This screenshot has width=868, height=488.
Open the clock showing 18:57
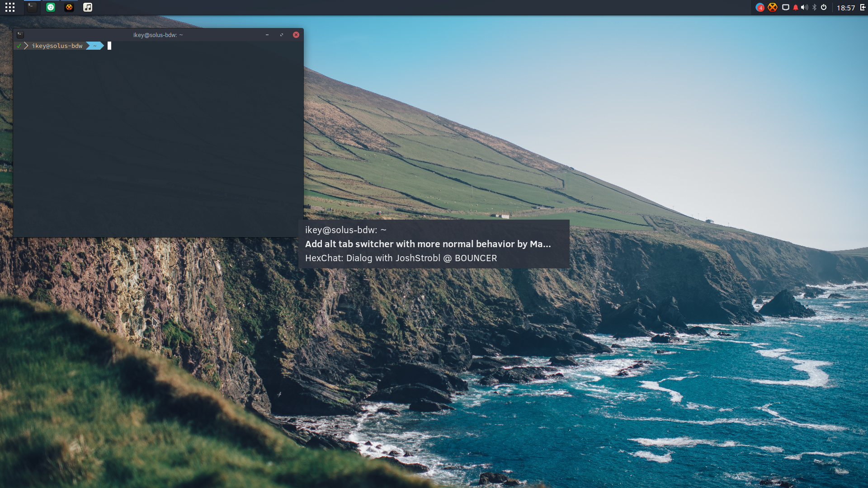point(845,8)
